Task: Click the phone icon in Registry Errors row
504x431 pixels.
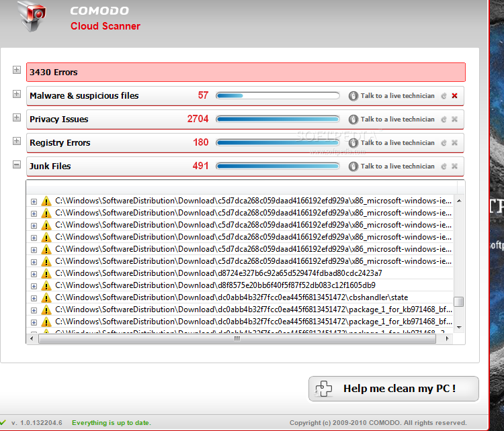Action: 353,143
